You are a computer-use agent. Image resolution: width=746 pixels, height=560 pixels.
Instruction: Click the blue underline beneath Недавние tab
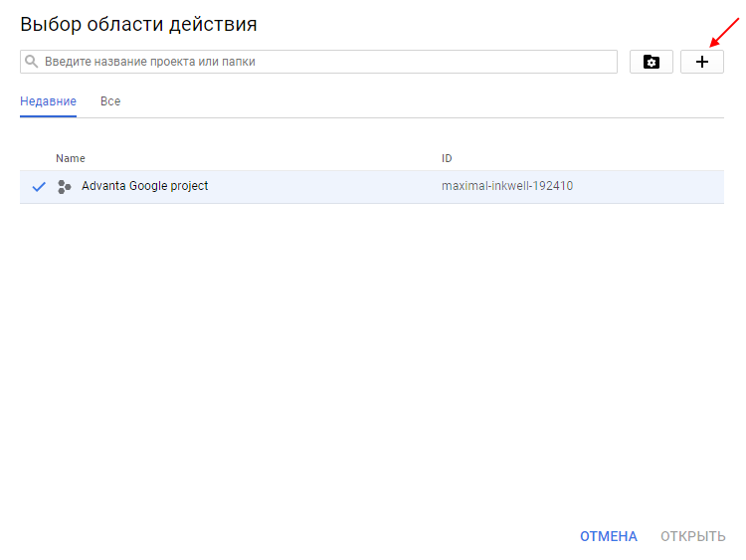(48, 116)
